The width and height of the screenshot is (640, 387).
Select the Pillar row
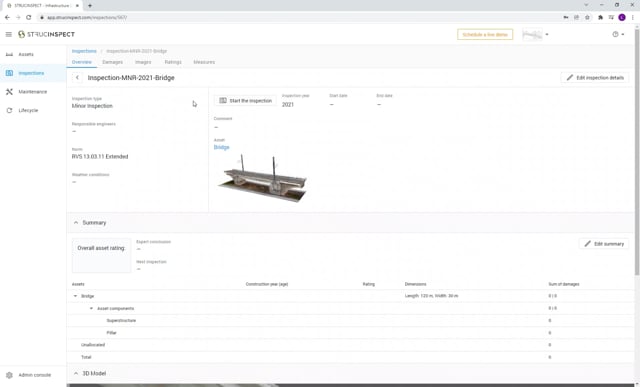click(350, 333)
